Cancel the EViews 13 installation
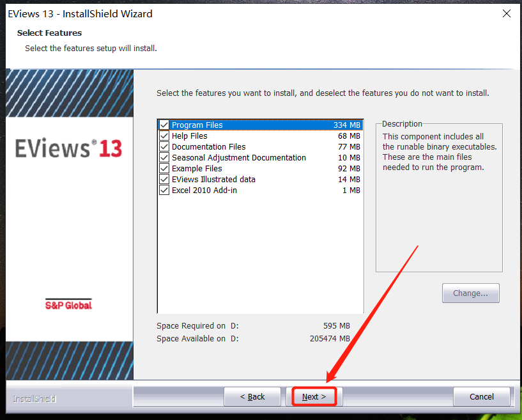 pos(482,396)
